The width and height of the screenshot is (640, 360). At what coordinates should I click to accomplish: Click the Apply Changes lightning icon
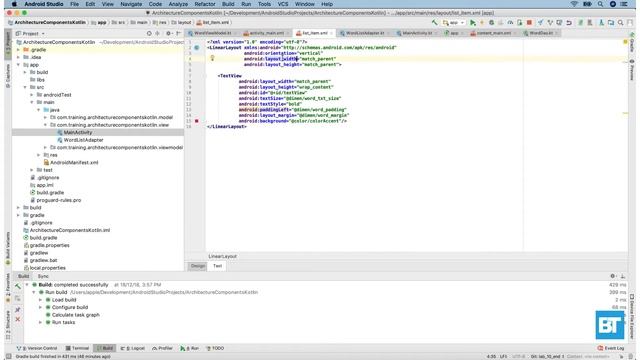[x=482, y=23]
